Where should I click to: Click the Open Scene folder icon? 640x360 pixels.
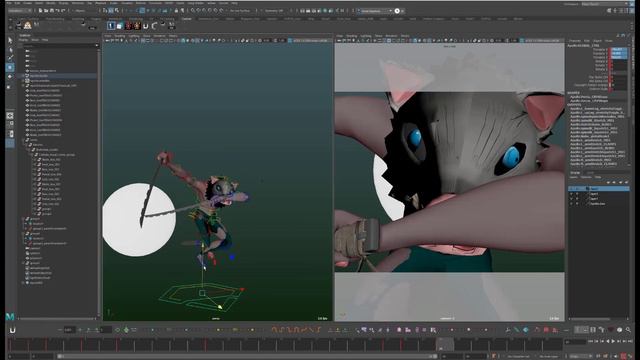[46, 11]
